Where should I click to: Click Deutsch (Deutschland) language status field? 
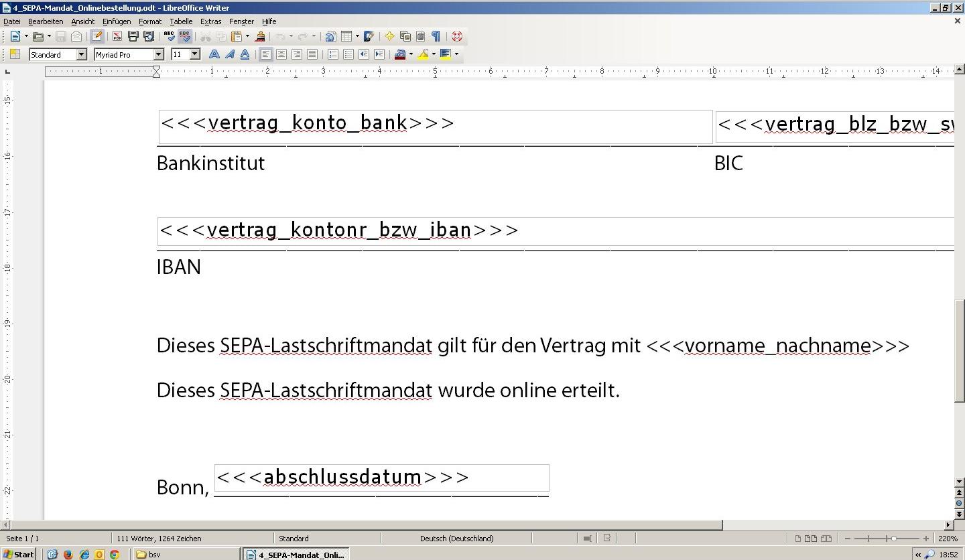point(456,539)
